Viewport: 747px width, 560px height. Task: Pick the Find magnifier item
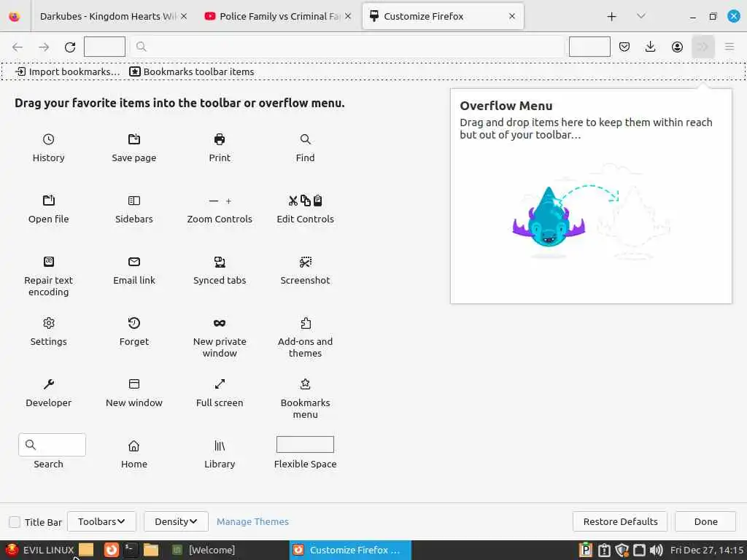[306, 148]
